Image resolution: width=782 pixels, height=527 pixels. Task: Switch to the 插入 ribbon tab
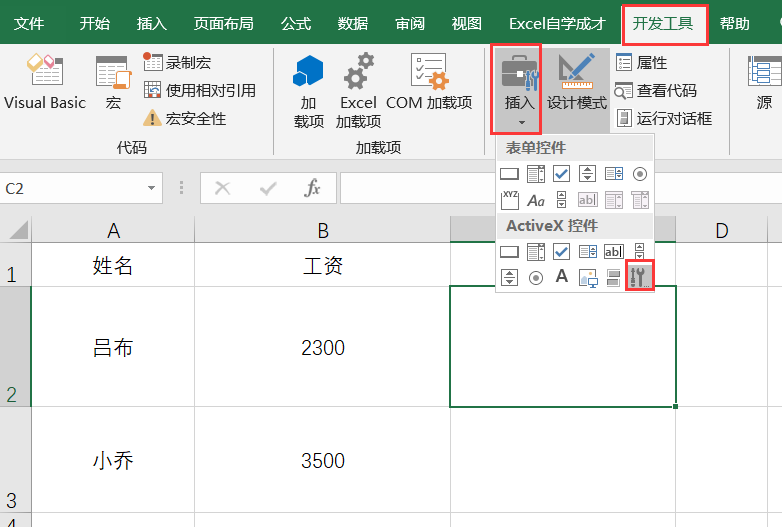(152, 23)
